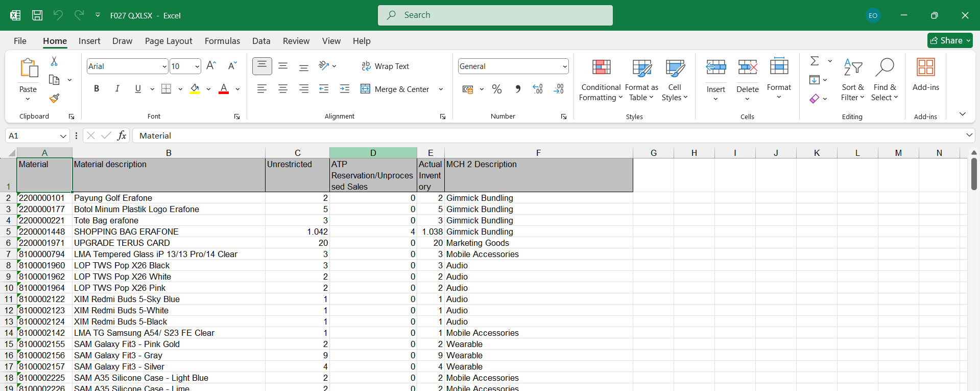Toggle Bold formatting
This screenshot has width=980, height=391.
[97, 89]
